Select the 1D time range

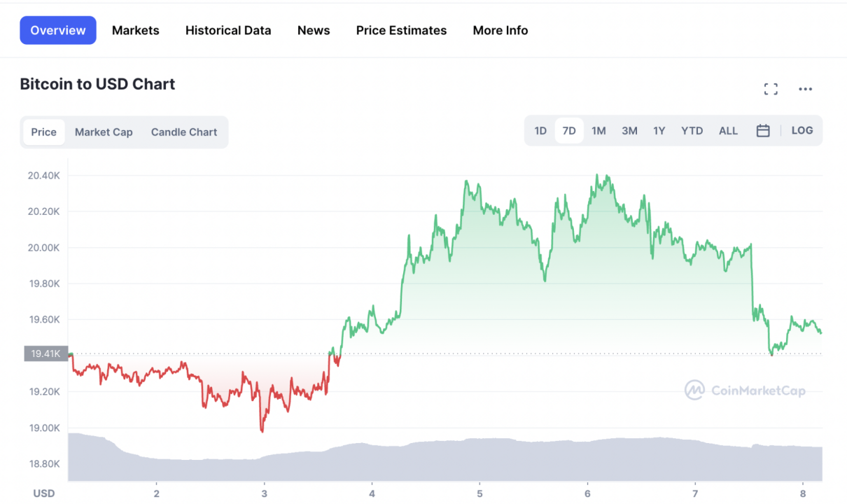point(540,131)
